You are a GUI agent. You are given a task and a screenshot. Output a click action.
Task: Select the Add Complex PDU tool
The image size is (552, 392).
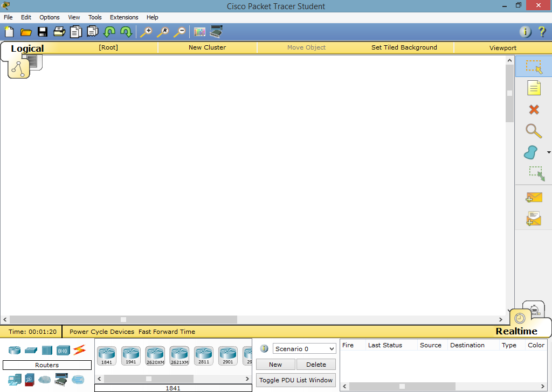533,219
